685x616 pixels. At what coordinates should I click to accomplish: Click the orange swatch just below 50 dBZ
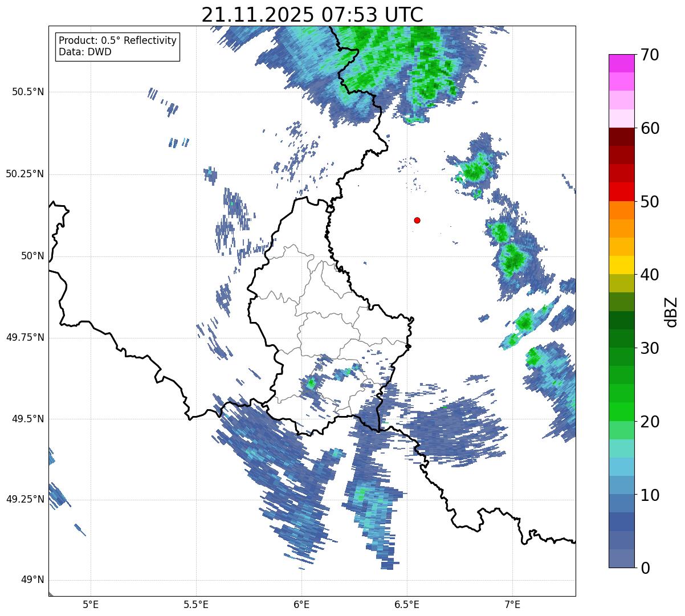point(622,210)
